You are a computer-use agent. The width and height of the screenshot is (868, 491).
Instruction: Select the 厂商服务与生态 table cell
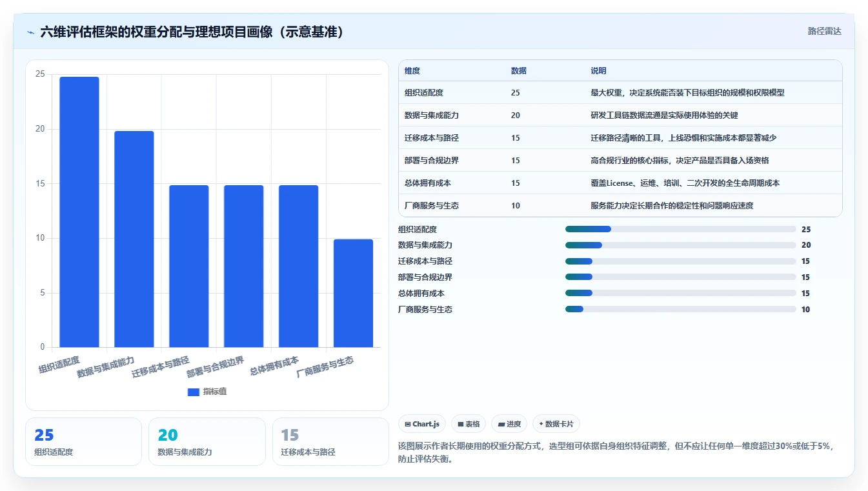pos(432,206)
